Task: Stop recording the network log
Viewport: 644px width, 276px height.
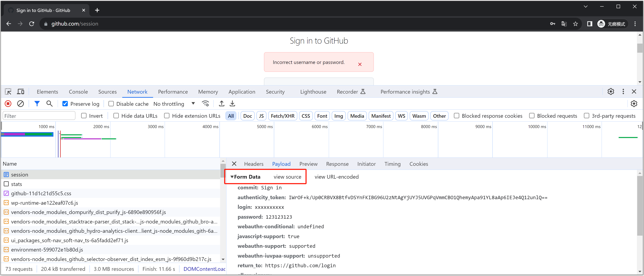Action: (8, 104)
